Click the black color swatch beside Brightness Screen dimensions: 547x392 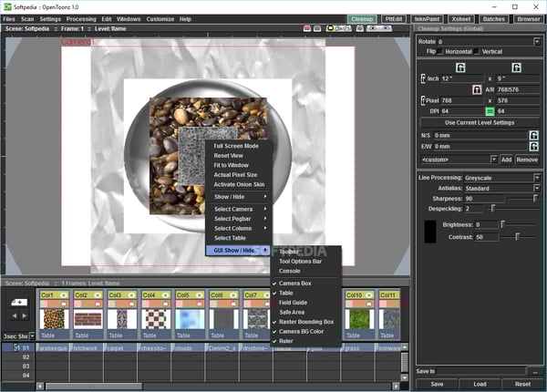pyautogui.click(x=430, y=232)
